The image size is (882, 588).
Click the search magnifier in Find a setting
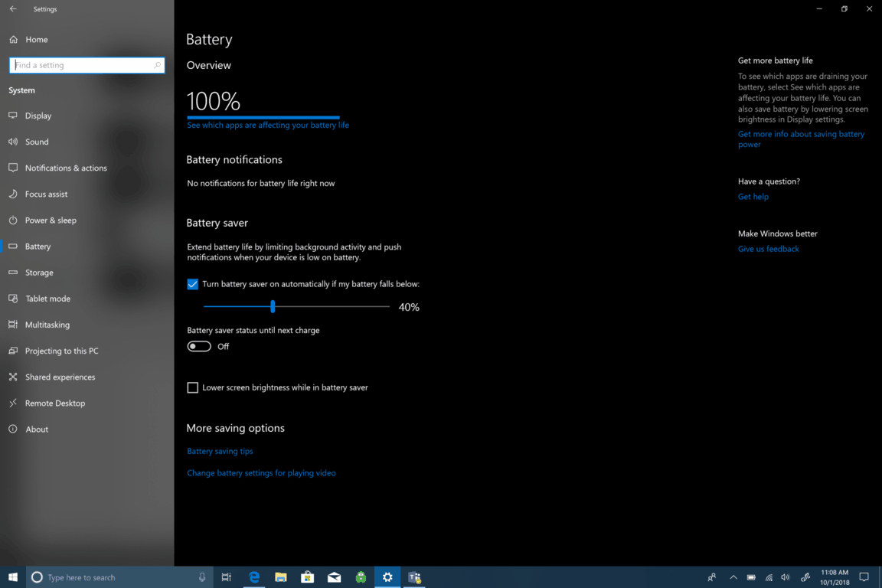pos(158,65)
